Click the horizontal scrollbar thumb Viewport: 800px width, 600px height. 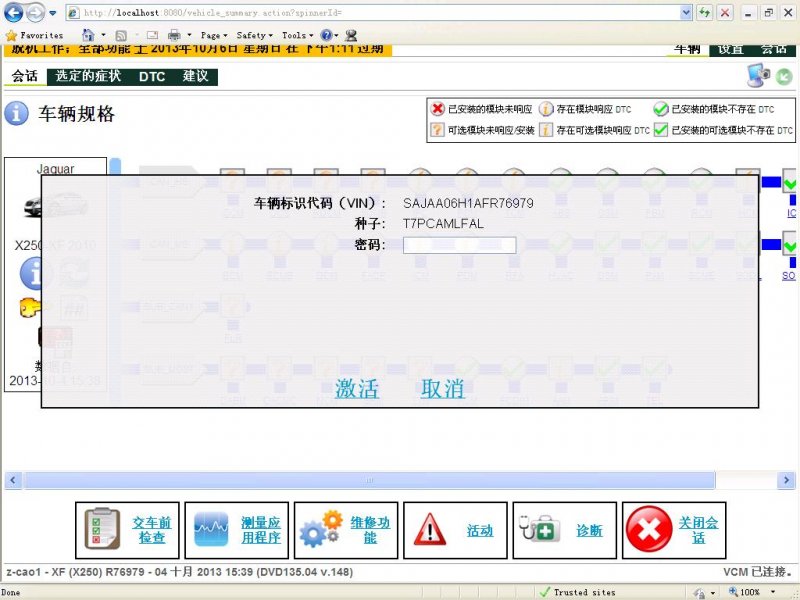tap(370, 480)
